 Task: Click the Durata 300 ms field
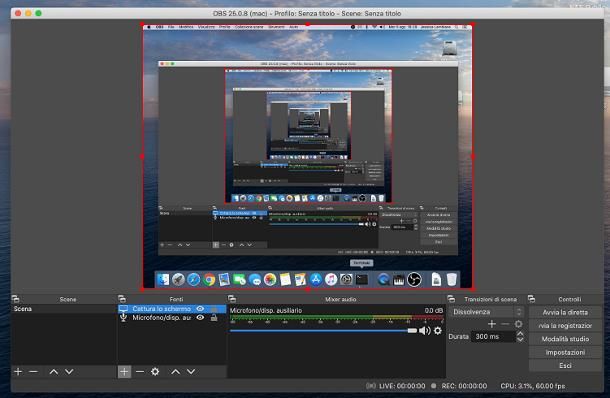point(493,337)
